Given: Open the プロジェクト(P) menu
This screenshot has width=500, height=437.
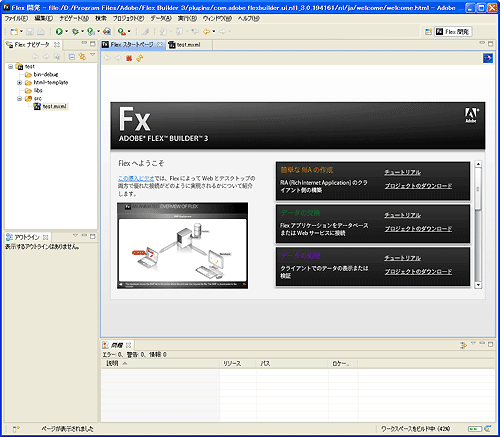Looking at the screenshot, I should click(x=128, y=18).
